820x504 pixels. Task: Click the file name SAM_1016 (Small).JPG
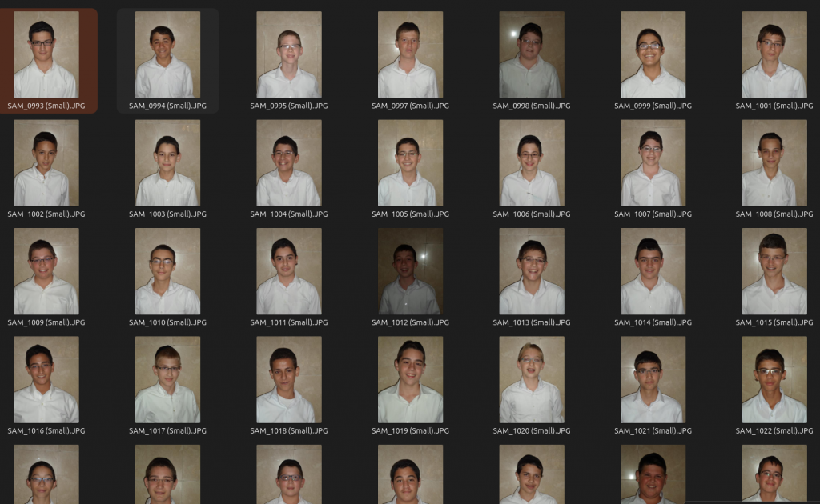46,431
